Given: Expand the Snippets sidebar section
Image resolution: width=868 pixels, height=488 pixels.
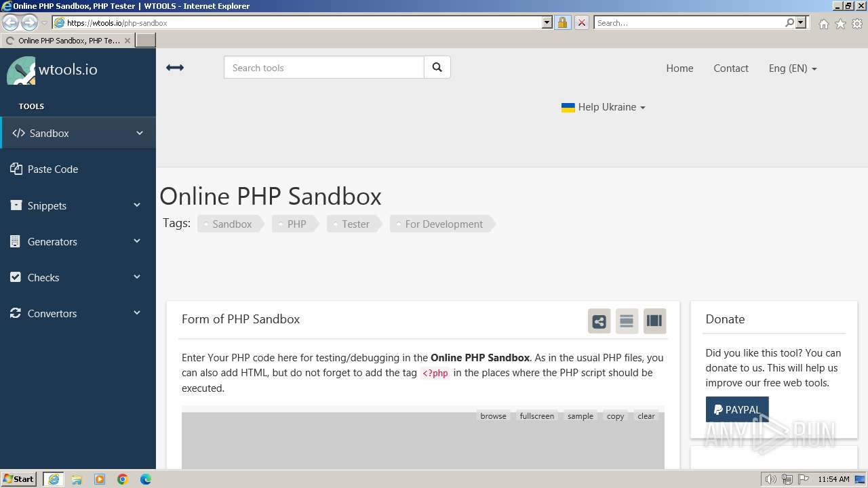Looking at the screenshot, I should (137, 205).
